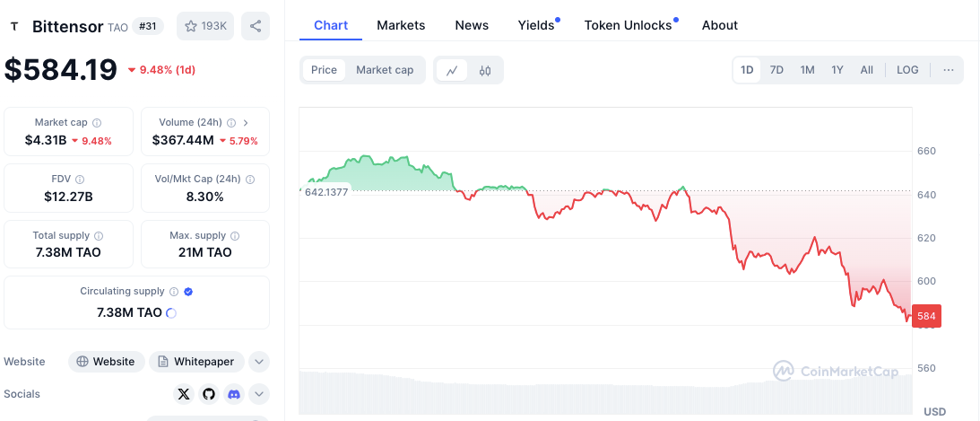Switch to the Markets tab
980x421 pixels.
(401, 25)
